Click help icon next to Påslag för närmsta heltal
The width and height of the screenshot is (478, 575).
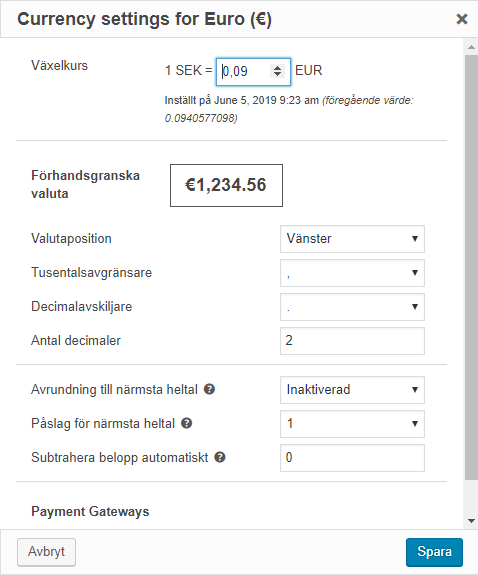point(187,423)
